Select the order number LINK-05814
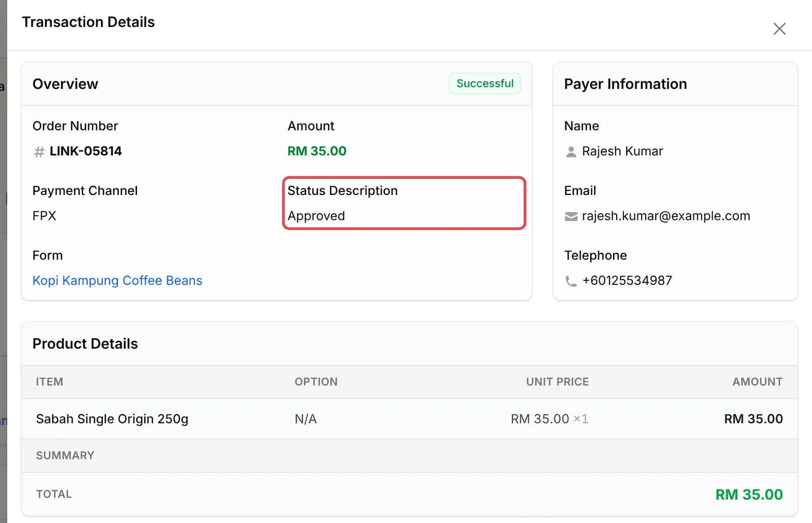This screenshot has width=812, height=523. 86,151
